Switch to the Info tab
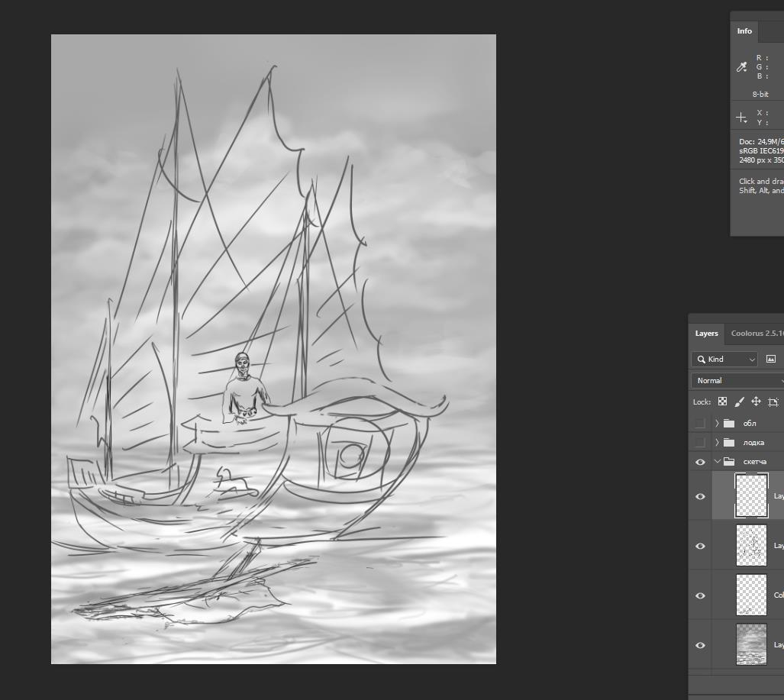 tap(744, 31)
